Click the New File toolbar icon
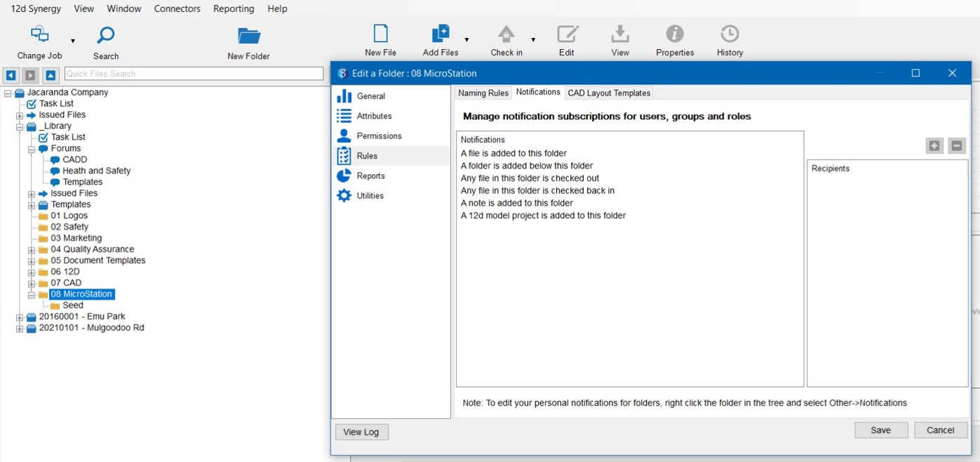Screen dimensions: 980x462 pos(381,34)
